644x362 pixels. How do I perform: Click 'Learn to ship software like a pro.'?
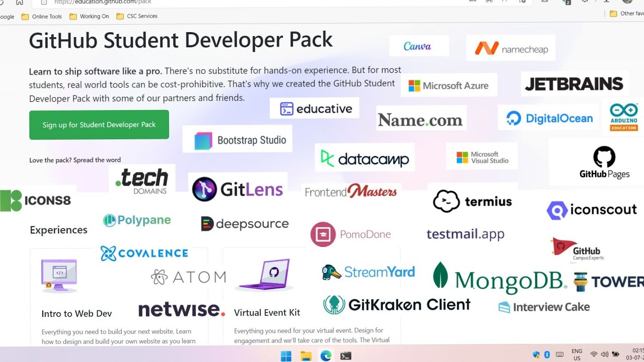coord(96,71)
